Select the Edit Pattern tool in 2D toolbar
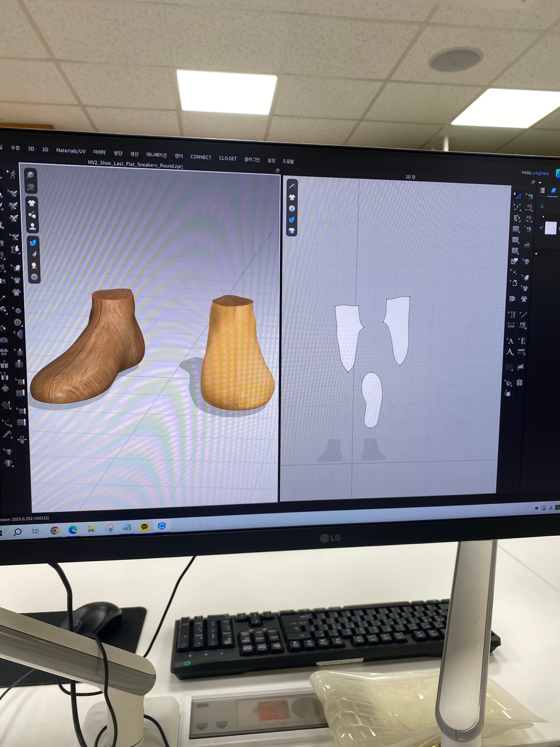The width and height of the screenshot is (560, 747). tap(517, 196)
